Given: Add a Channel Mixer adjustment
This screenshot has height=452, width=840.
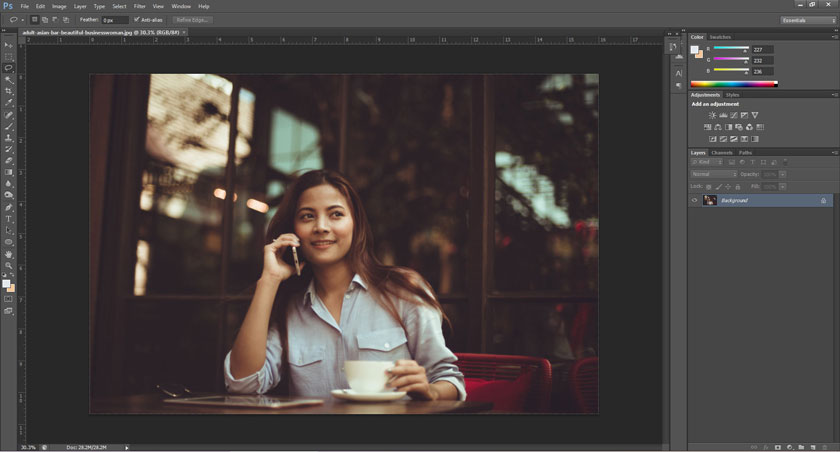Looking at the screenshot, I should coord(749,127).
